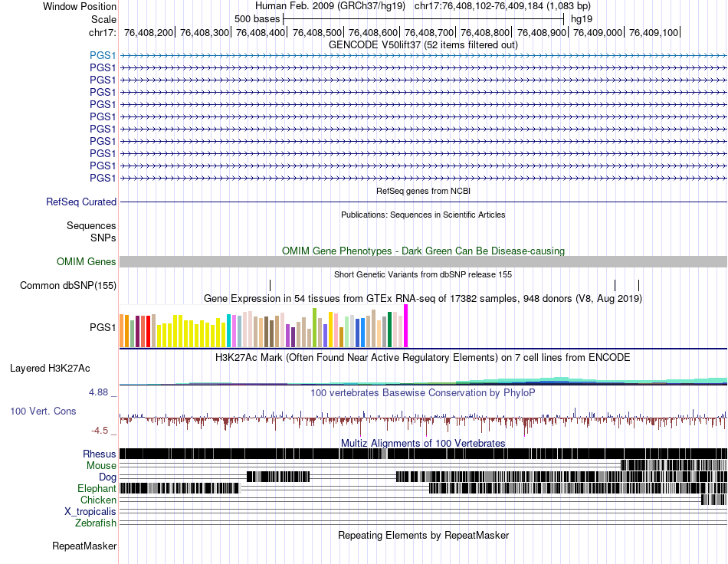Click 'Short Genetic Variants from dbSNP release 155'
Image resolution: width=728 pixels, height=564 pixels.
click(423, 274)
